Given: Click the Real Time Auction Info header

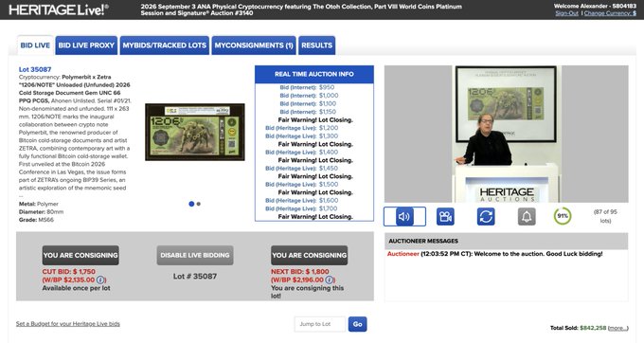Looking at the screenshot, I should pyautogui.click(x=314, y=74).
